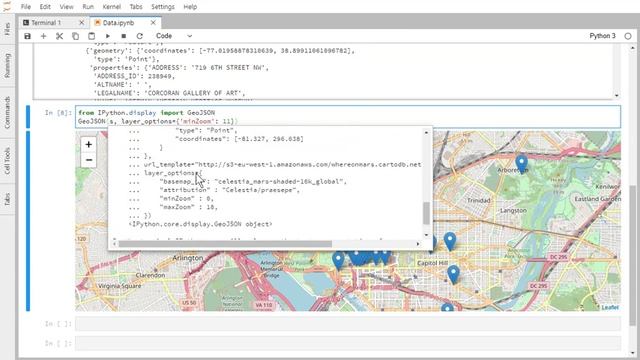Viewport: 640px width, 360px height.
Task: Click the Arlington label on the map
Action: [x=188, y=258]
